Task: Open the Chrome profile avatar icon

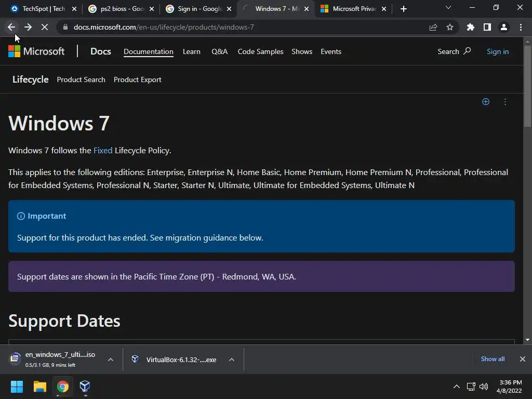Action: pos(504,27)
